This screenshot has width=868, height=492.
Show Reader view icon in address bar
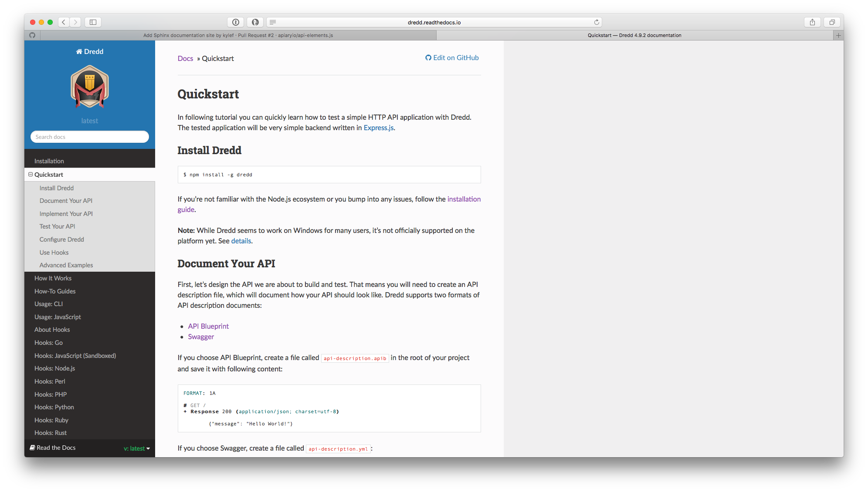pos(273,22)
